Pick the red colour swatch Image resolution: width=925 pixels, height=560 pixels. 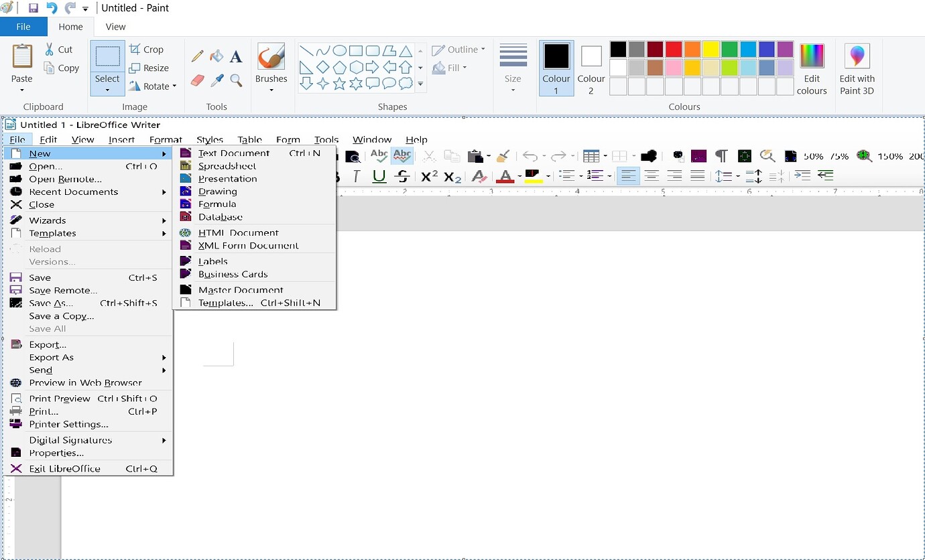pos(674,50)
